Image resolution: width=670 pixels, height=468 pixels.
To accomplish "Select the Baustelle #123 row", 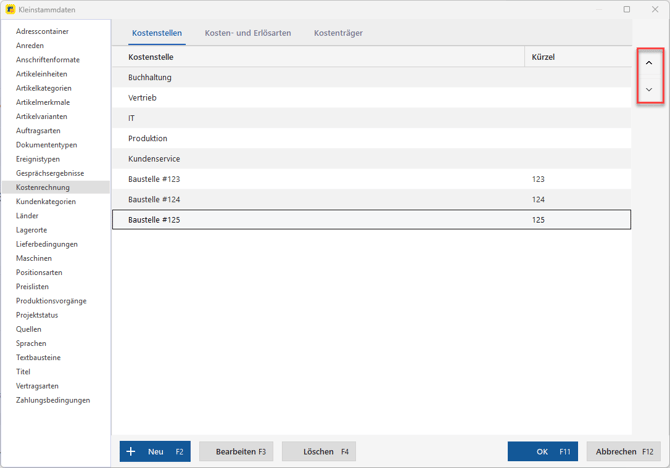I will tap(370, 179).
